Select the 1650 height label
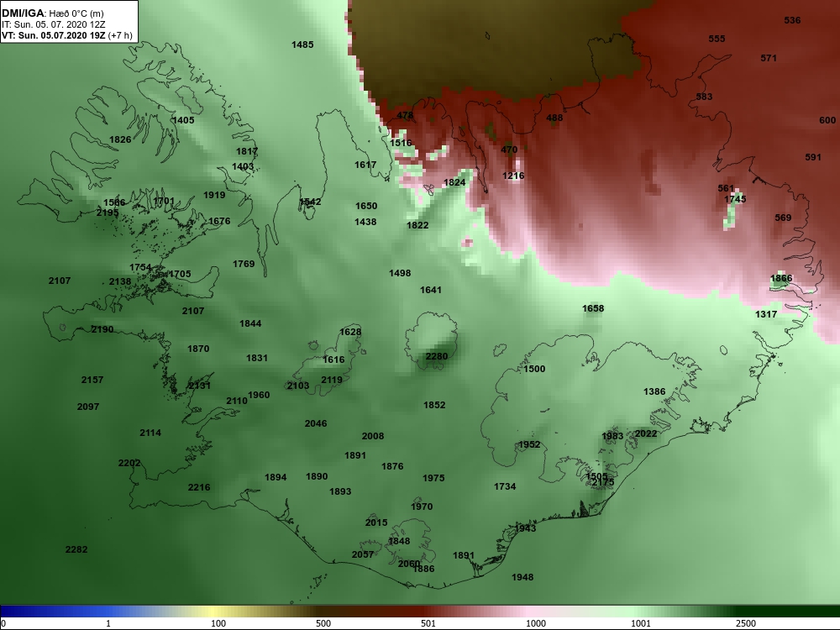840x630 pixels. [x=366, y=206]
